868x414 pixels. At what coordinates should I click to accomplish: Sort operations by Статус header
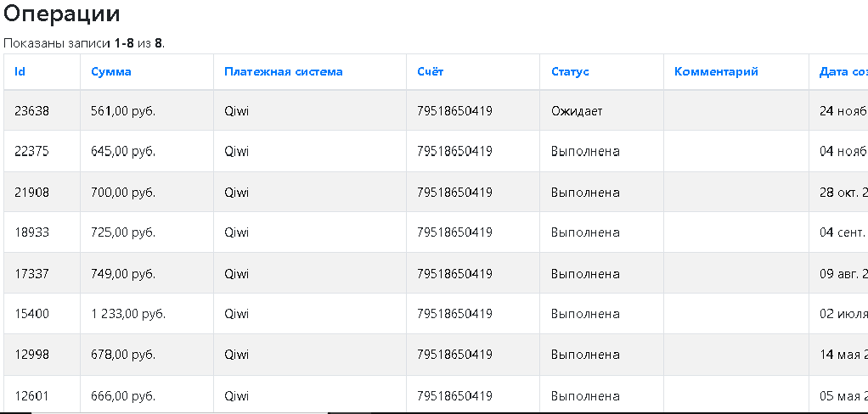570,72
